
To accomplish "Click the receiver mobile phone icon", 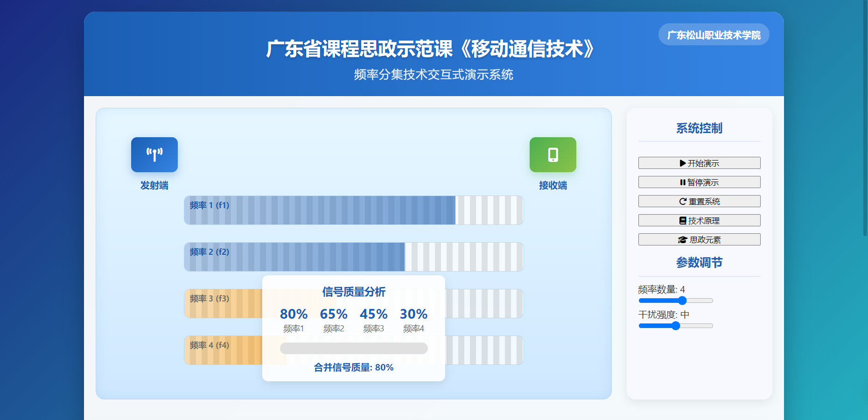I will (553, 154).
